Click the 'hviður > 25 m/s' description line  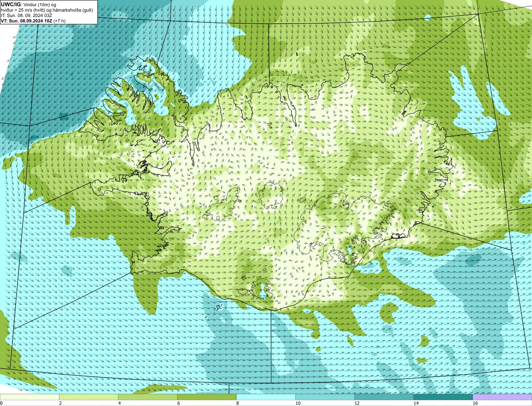[47, 10]
